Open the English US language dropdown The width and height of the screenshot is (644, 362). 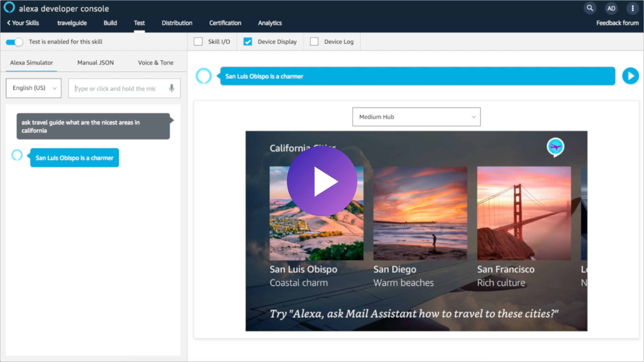33,88
